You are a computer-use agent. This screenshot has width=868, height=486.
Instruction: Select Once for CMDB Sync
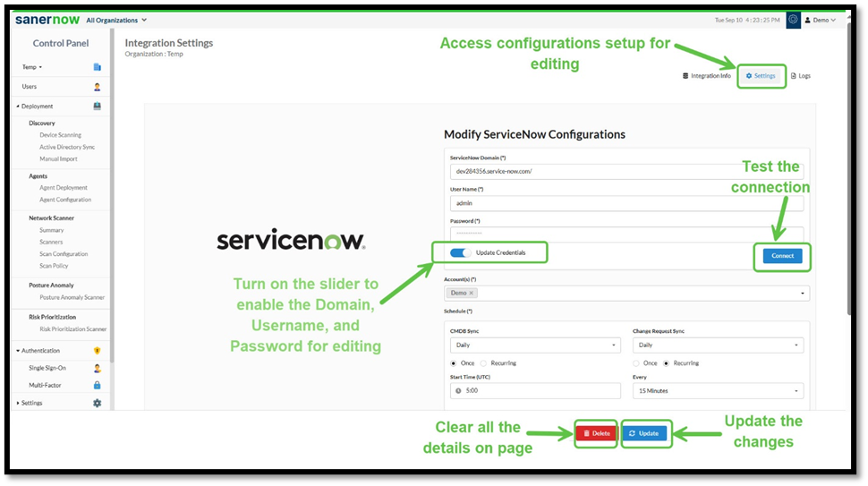454,363
